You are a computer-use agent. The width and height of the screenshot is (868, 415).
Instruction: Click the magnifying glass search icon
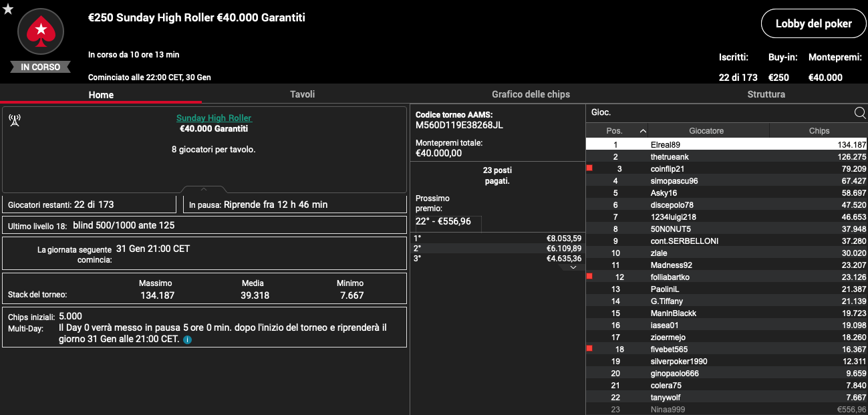point(860,113)
